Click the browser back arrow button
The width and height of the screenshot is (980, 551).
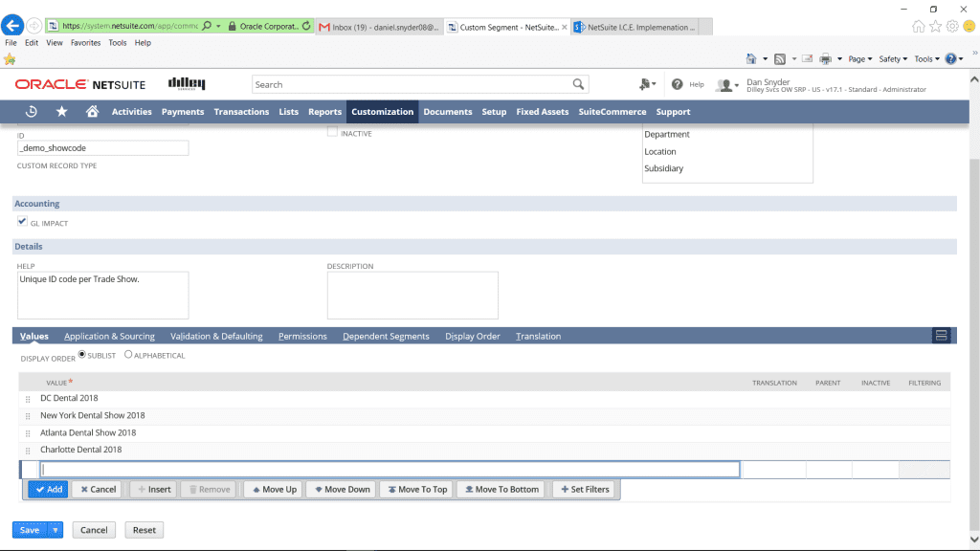coord(13,26)
